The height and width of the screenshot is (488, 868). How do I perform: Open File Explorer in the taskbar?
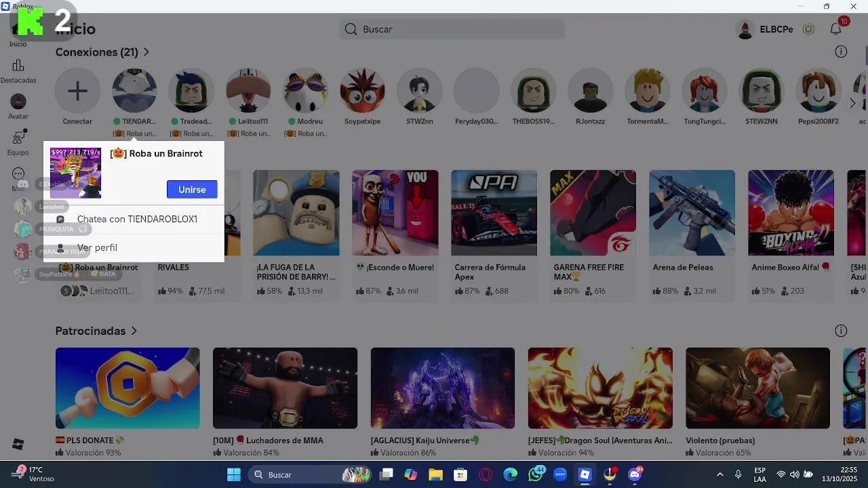[x=435, y=474]
